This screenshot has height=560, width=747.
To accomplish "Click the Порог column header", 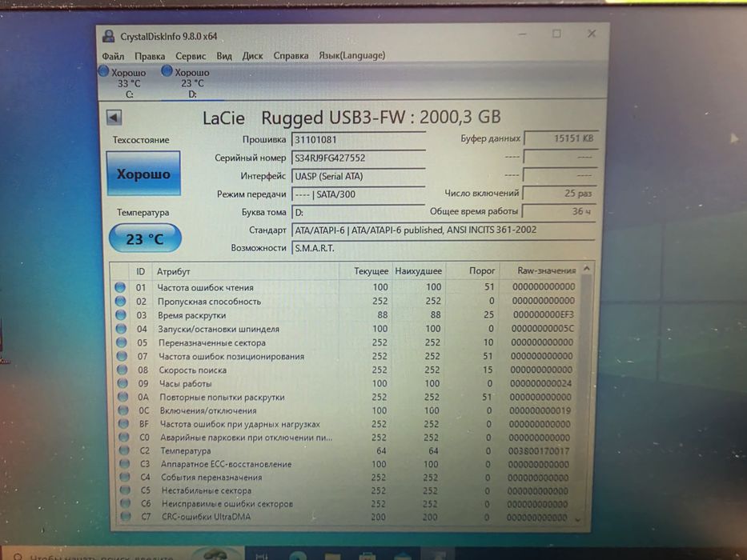I will (472, 270).
